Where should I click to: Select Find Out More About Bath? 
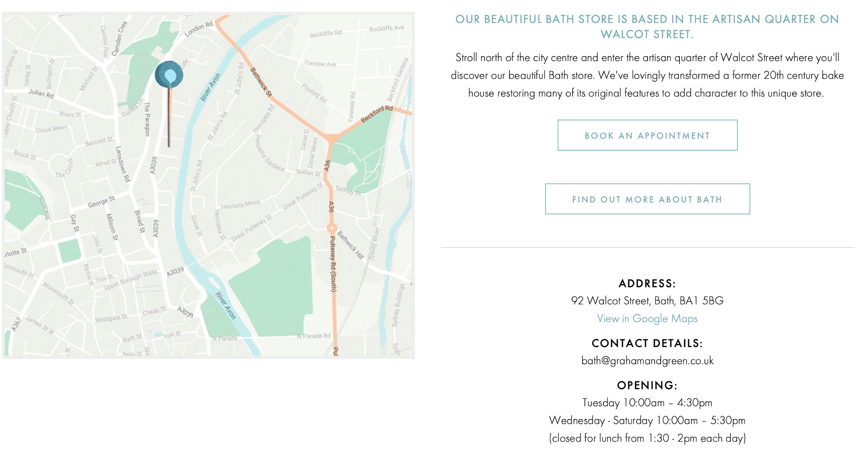pos(647,199)
